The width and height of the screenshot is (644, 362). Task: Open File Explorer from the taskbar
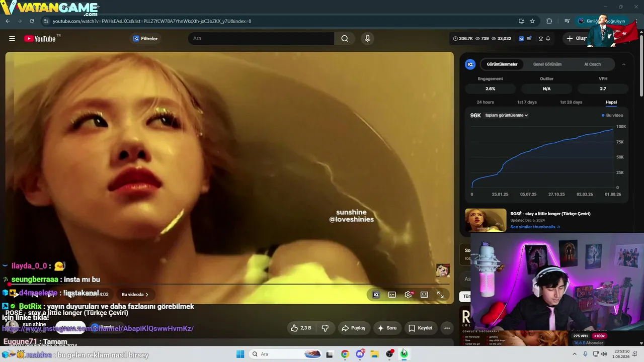click(374, 354)
